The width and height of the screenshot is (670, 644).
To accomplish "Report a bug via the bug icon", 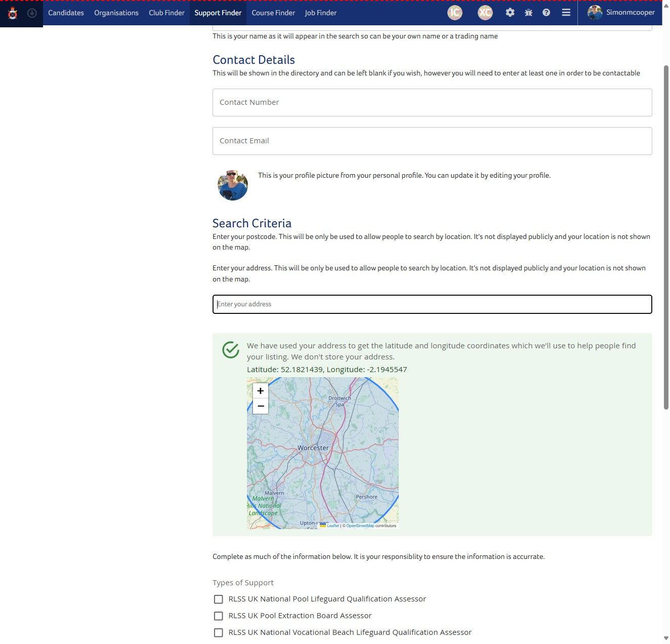I will coord(528,12).
